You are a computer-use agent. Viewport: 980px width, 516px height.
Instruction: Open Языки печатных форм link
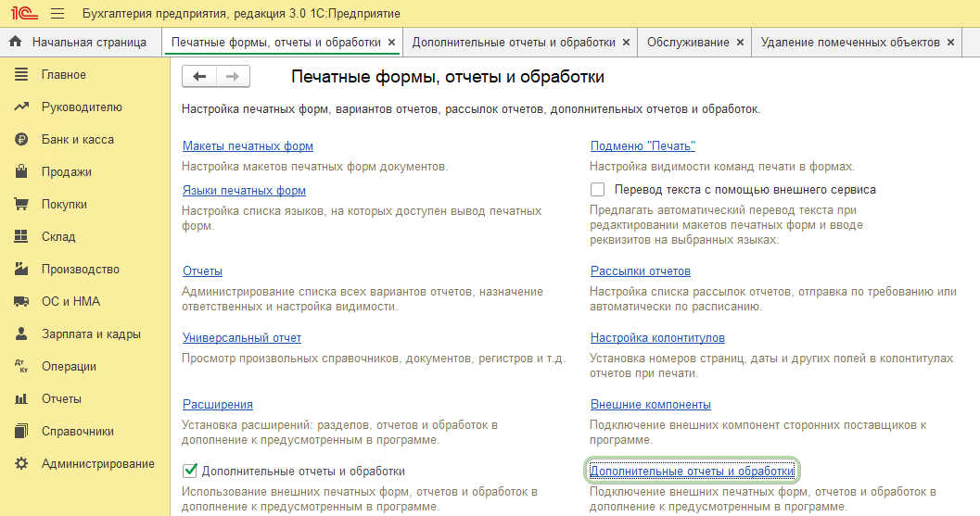[244, 190]
